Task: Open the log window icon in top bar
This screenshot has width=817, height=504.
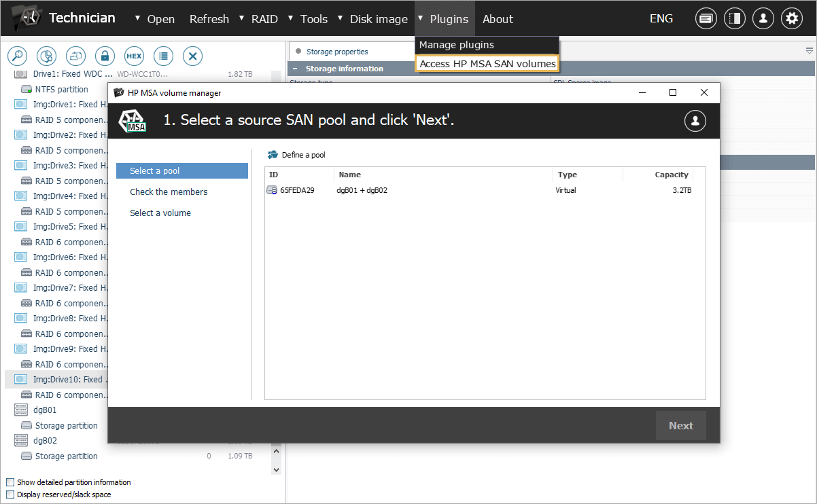Action: tap(706, 19)
